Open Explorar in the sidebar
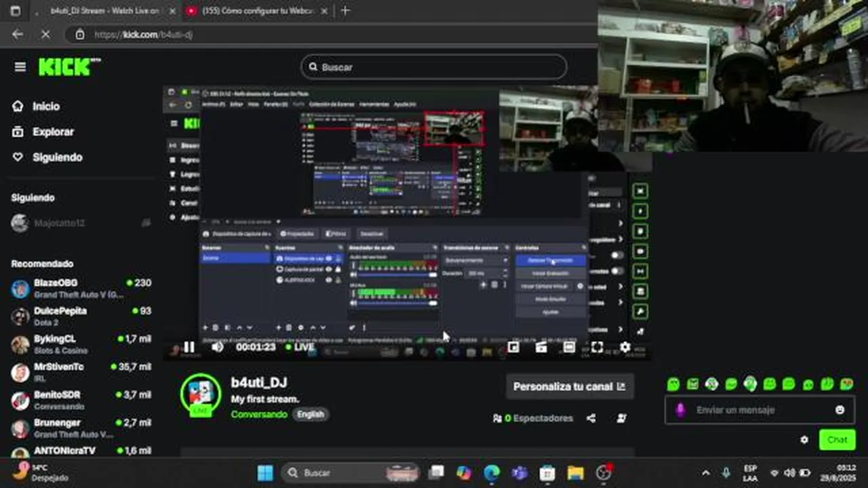Viewport: 868px width, 488px height. [x=43, y=131]
